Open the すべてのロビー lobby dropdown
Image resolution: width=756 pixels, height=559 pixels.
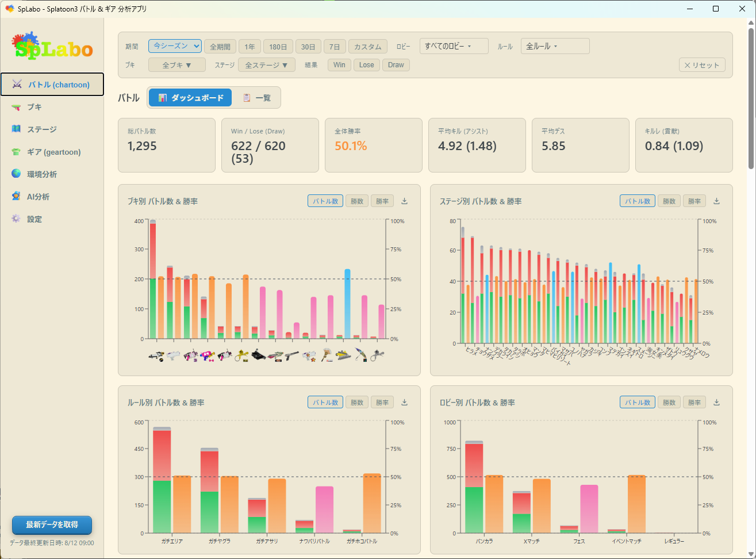454,46
